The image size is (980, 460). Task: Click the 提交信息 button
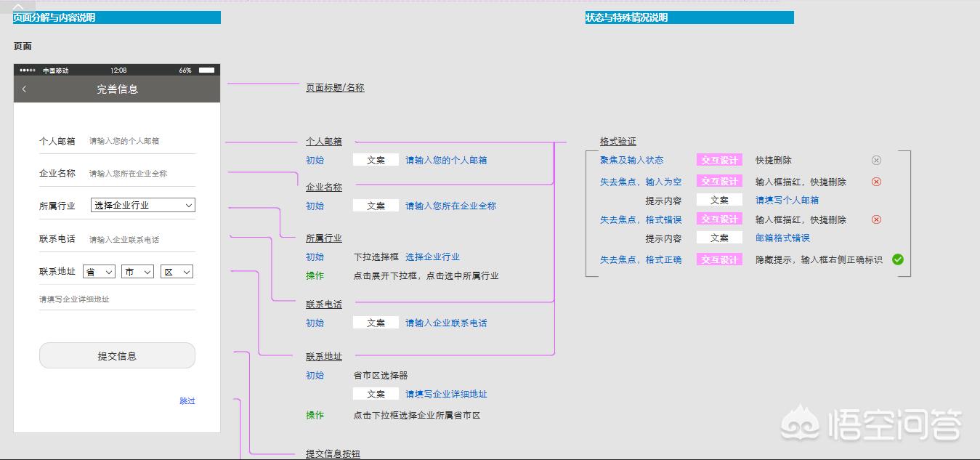(117, 356)
